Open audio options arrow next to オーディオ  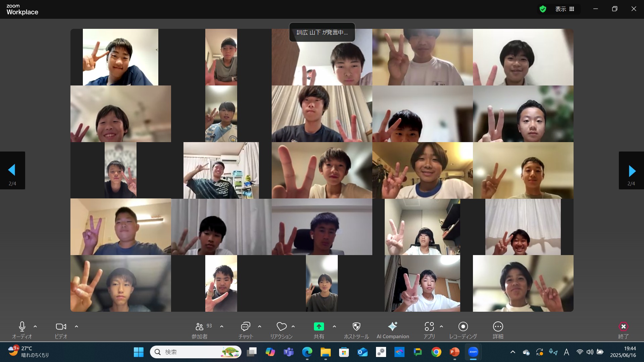(35, 326)
